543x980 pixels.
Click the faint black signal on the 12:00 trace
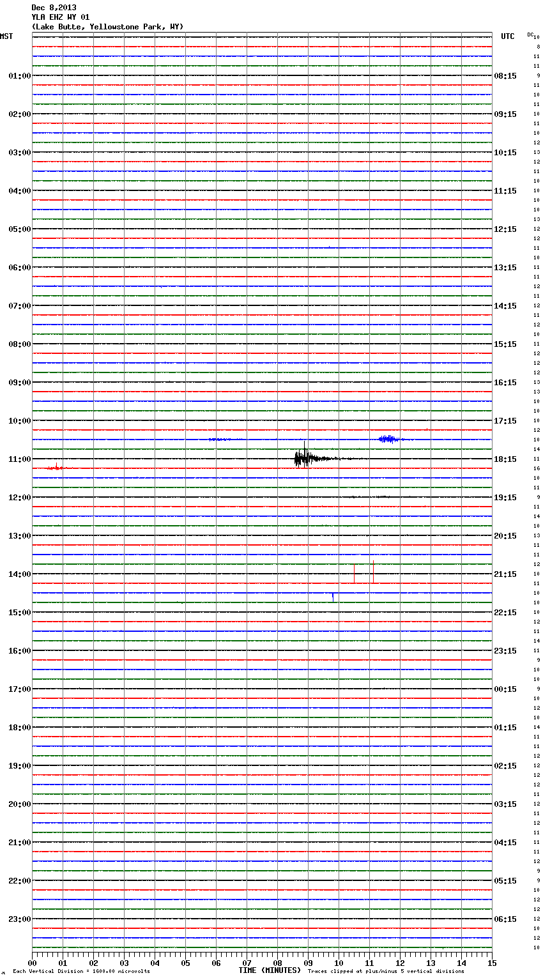370,496
